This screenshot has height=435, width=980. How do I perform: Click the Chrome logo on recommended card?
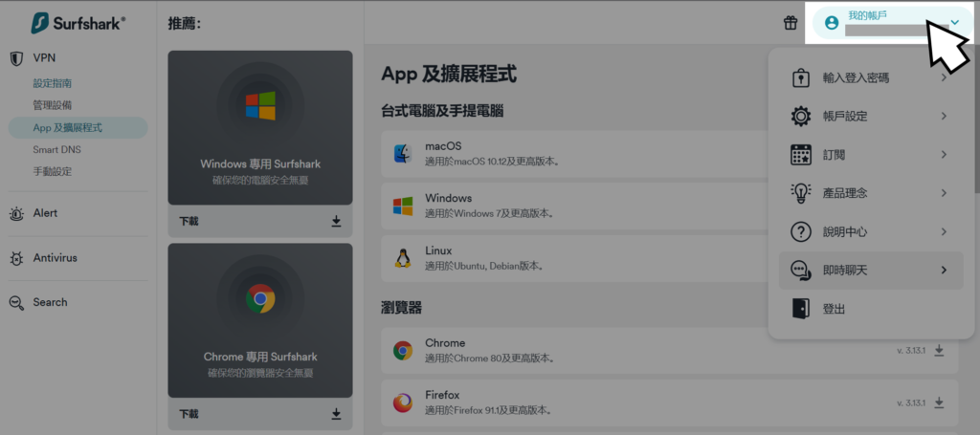point(260,298)
